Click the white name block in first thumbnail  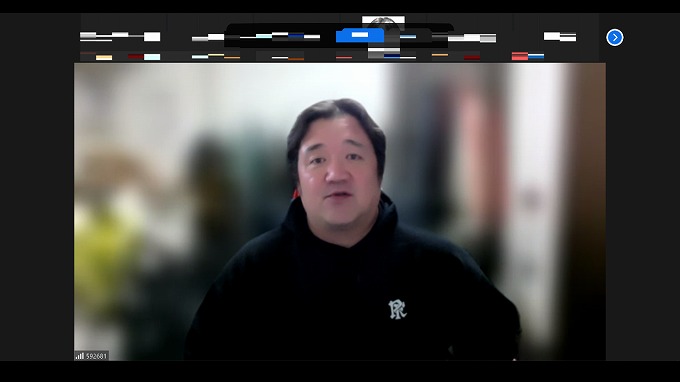pos(152,36)
